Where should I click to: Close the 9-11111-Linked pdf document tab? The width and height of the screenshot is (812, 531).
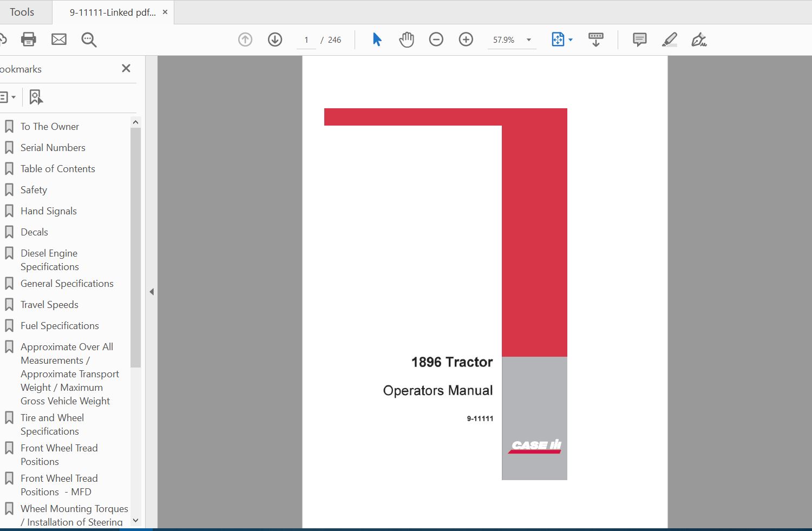[165, 12]
